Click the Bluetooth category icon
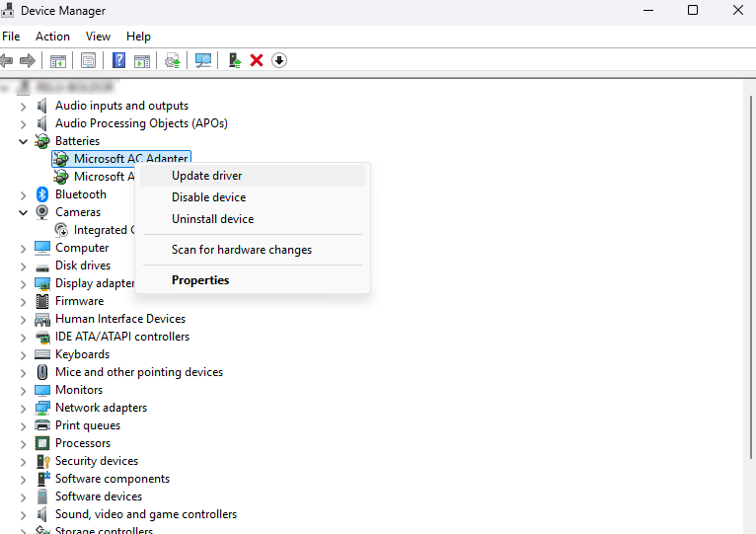 pyautogui.click(x=42, y=194)
